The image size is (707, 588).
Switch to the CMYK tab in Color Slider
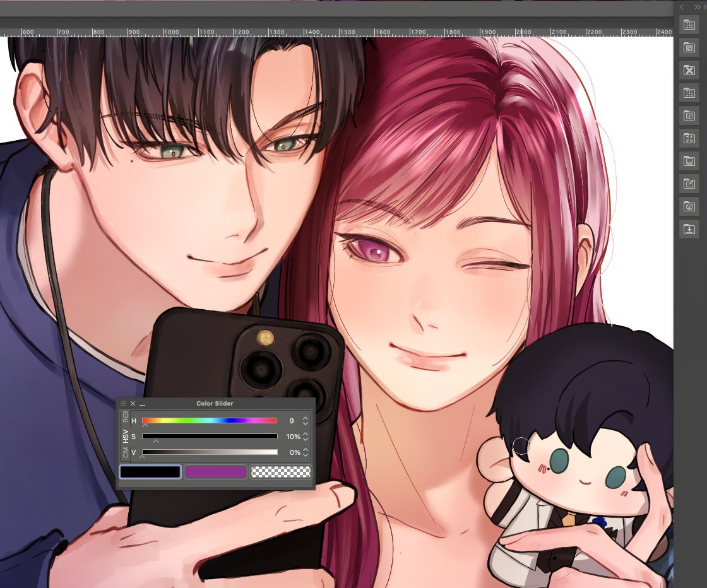tap(125, 452)
